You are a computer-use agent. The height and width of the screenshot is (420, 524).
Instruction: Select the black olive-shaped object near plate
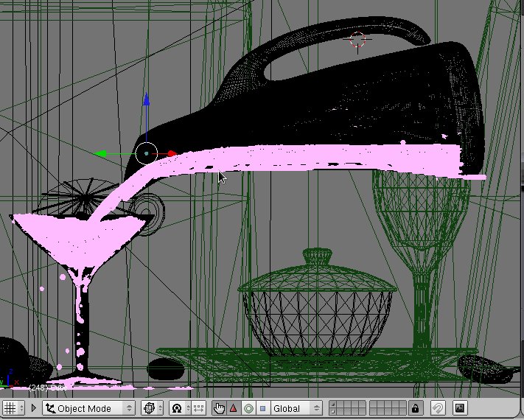pos(165,369)
